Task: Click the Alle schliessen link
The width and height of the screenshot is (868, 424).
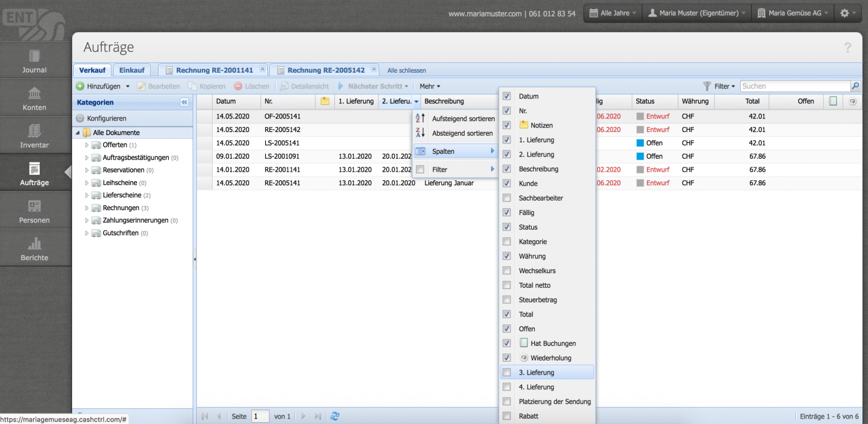Action: [x=406, y=71]
